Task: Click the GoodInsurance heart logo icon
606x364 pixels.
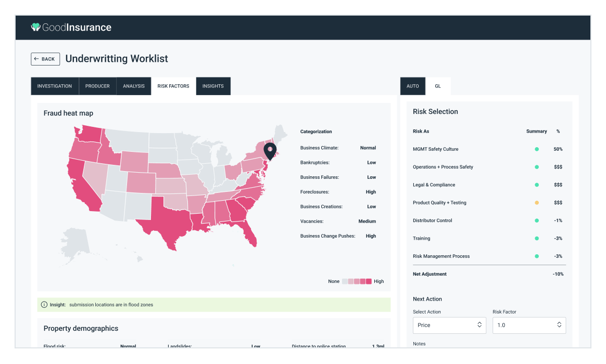Action: click(x=35, y=27)
